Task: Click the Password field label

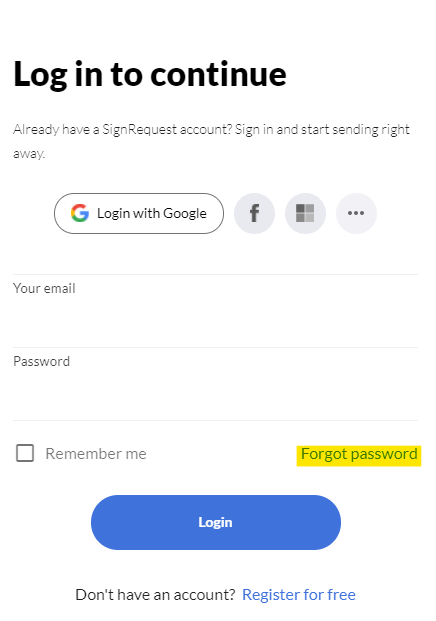Action: coord(42,361)
